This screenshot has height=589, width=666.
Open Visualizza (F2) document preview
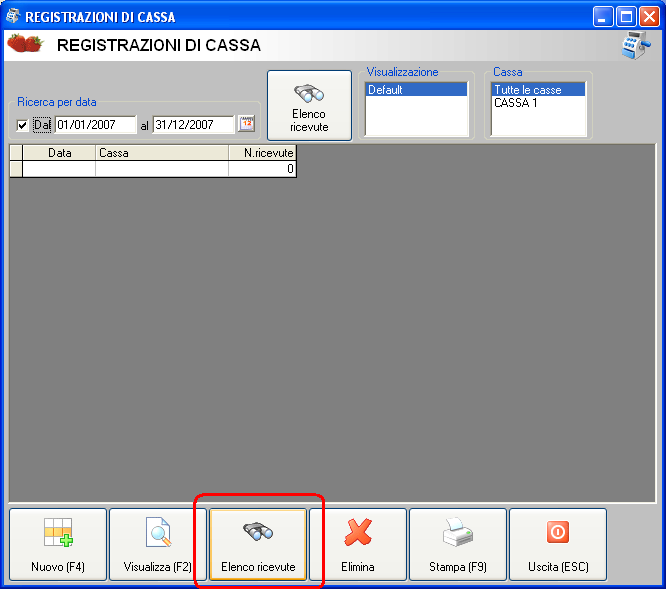pos(158,544)
